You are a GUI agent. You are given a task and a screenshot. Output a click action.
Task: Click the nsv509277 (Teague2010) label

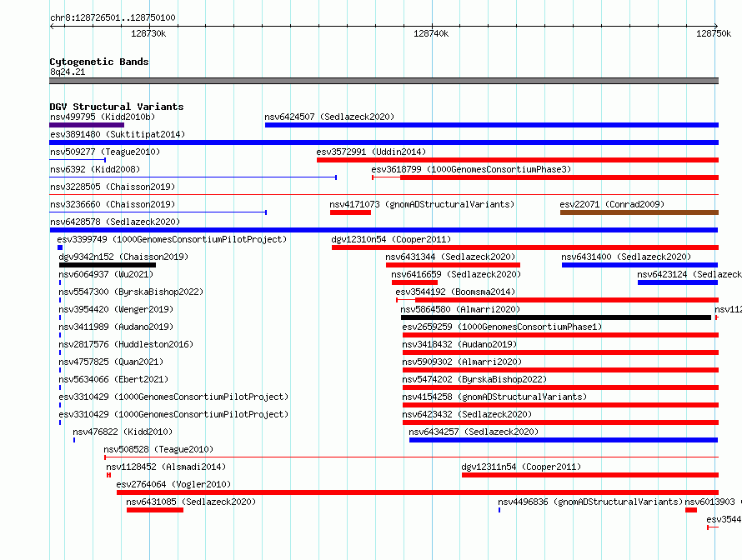pyautogui.click(x=105, y=152)
